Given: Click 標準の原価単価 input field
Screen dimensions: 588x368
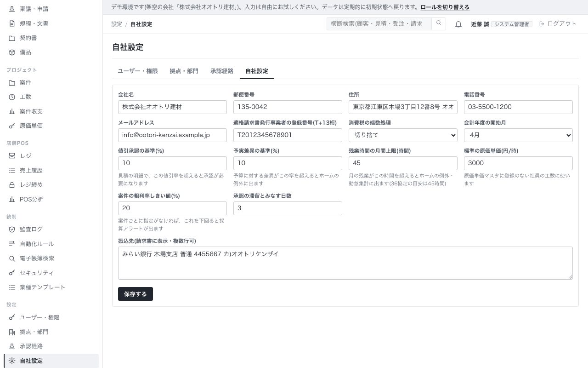Looking at the screenshot, I should 518,163.
